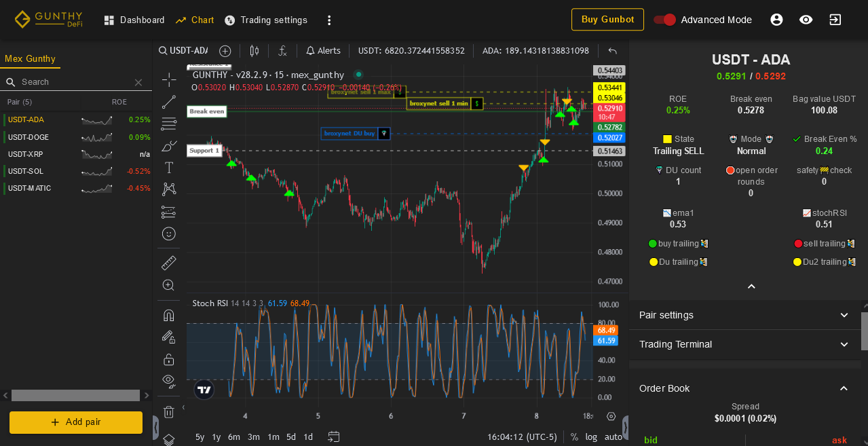868x446 pixels.
Task: Open the go to date calendar icon
Action: (x=334, y=436)
